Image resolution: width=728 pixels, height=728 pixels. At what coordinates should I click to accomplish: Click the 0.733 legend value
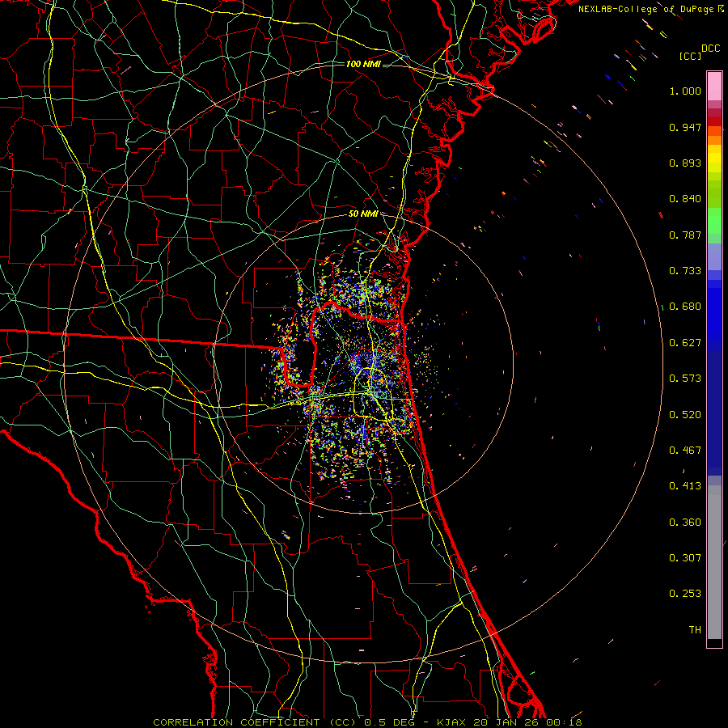pos(685,271)
